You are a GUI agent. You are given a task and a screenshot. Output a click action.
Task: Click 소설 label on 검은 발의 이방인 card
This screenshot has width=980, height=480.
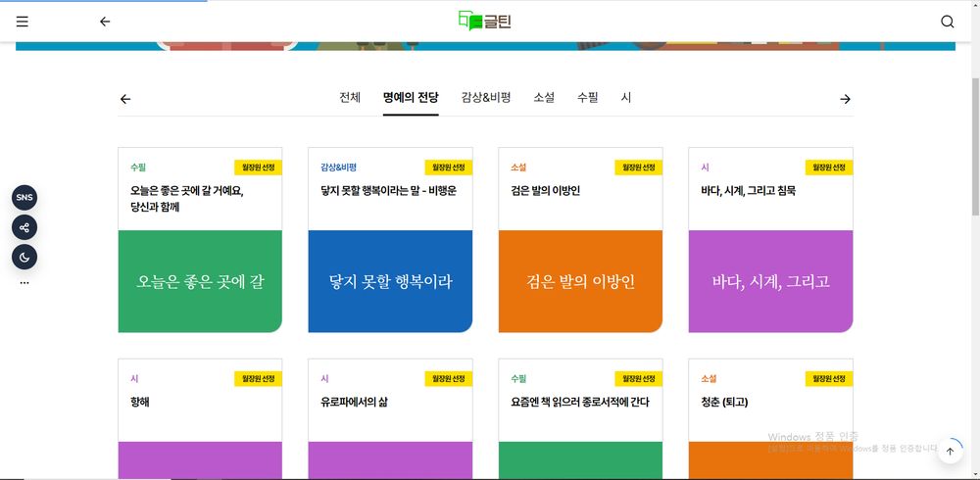[x=518, y=168]
